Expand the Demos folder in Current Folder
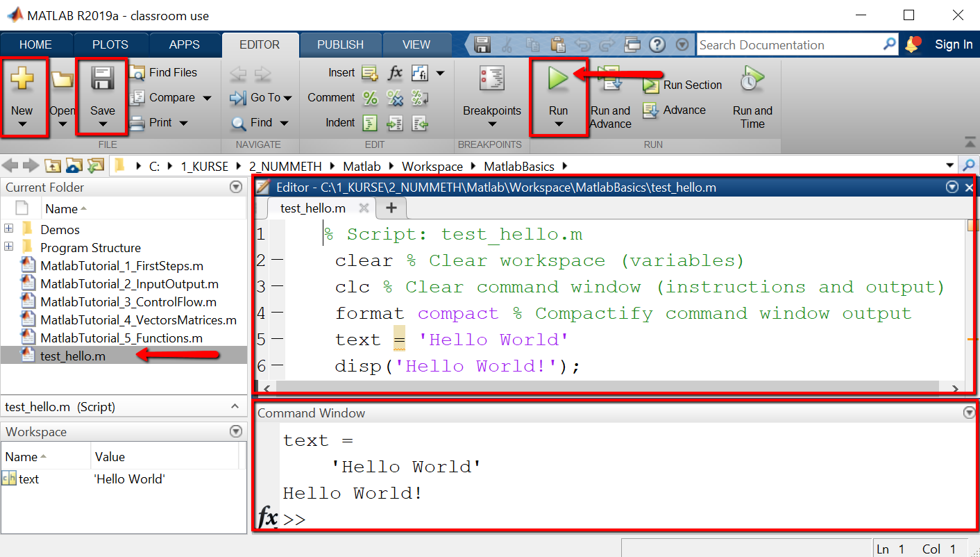The height and width of the screenshot is (557, 980). pyautogui.click(x=7, y=229)
